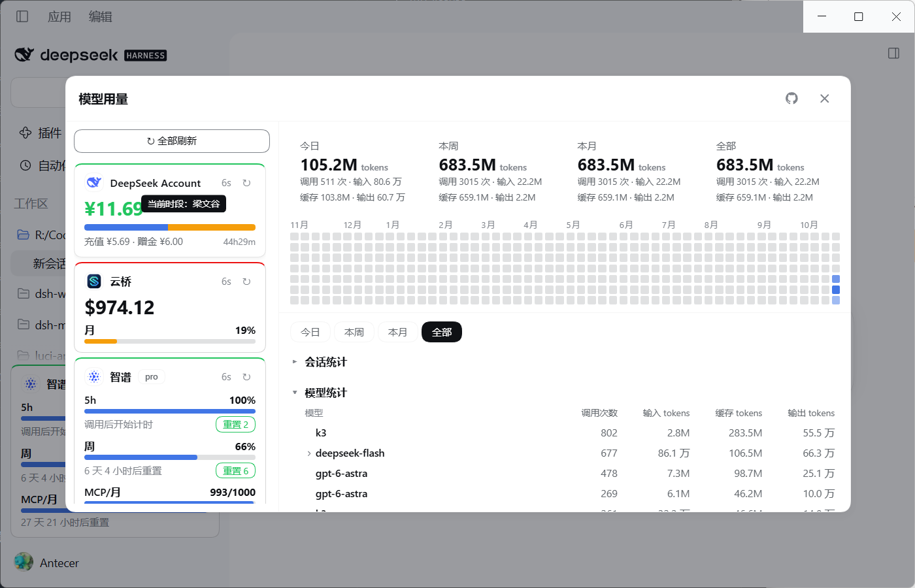Click the DeepSeek balance progress bar
The height and width of the screenshot is (588, 915).
tap(170, 227)
